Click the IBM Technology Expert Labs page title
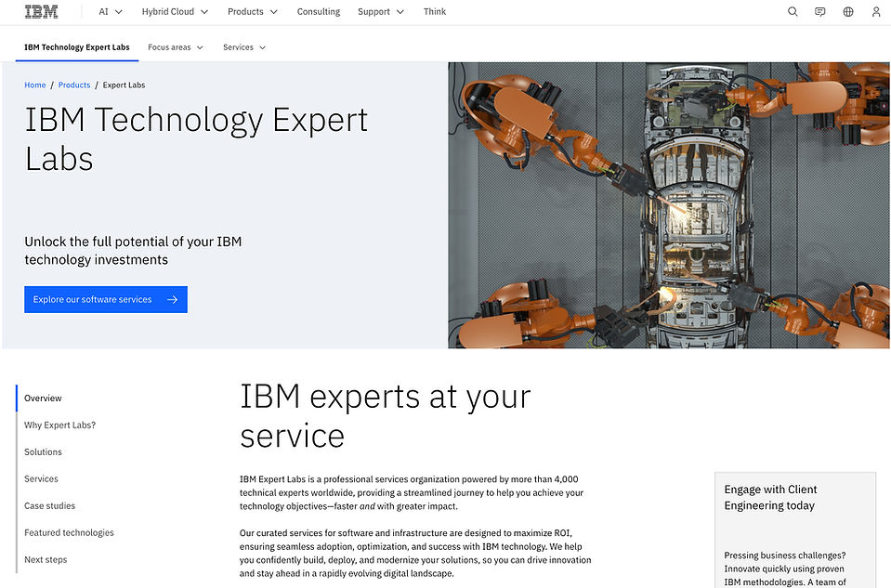 pyautogui.click(x=196, y=139)
